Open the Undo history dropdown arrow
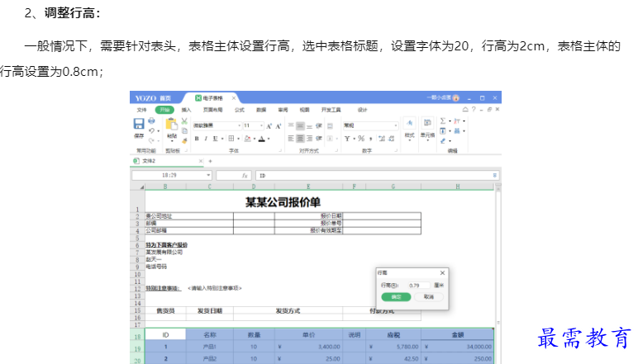 159,130
